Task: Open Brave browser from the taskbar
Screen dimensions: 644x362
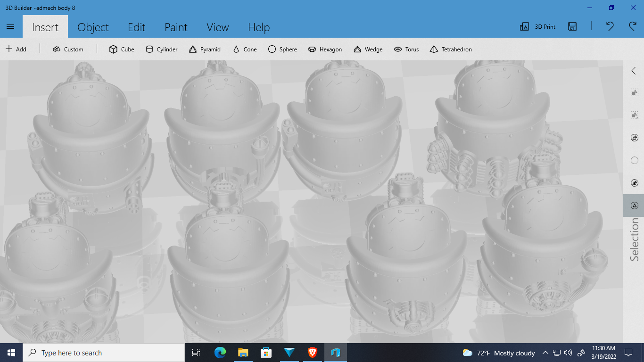Action: click(x=312, y=353)
